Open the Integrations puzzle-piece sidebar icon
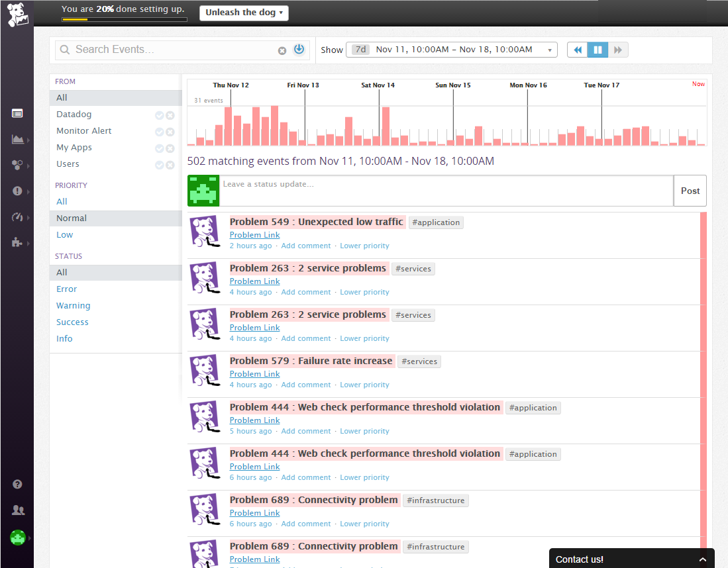Viewport: 728px width, 568px height. [17, 242]
